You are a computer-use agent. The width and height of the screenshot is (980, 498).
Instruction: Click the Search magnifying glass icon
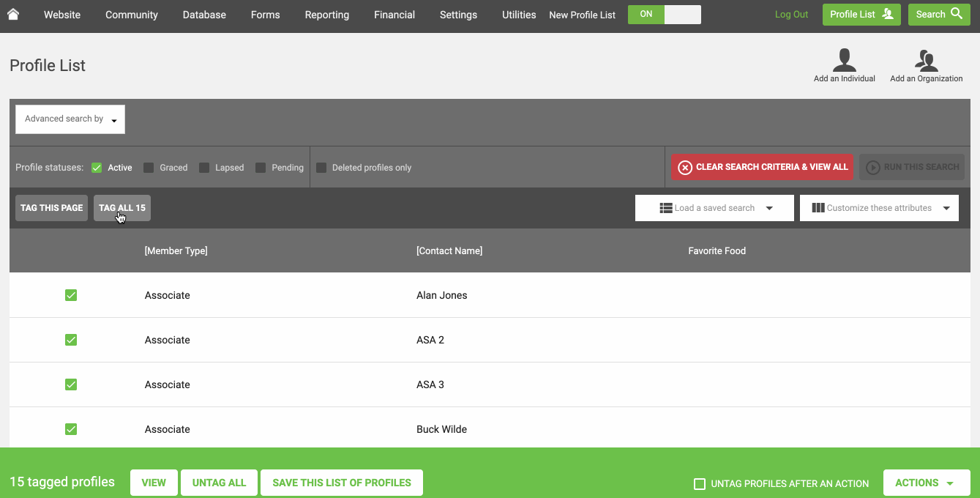[954, 14]
